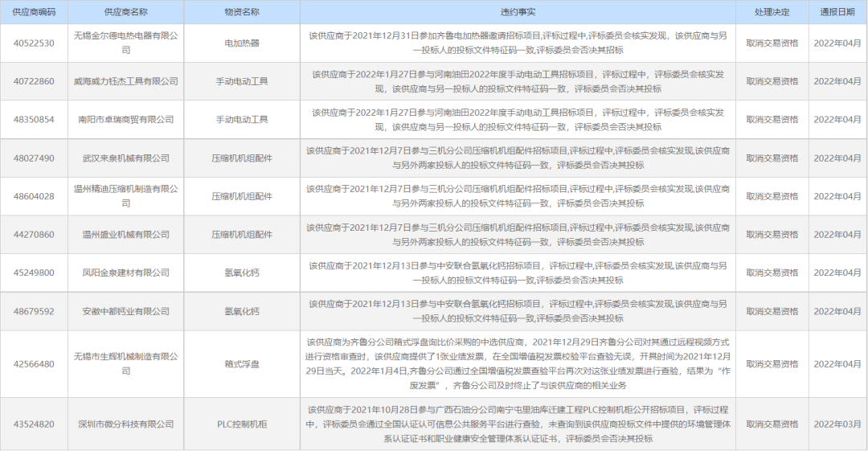
Task: Click violation text about 作废发票 invoice
Action: click(518, 363)
